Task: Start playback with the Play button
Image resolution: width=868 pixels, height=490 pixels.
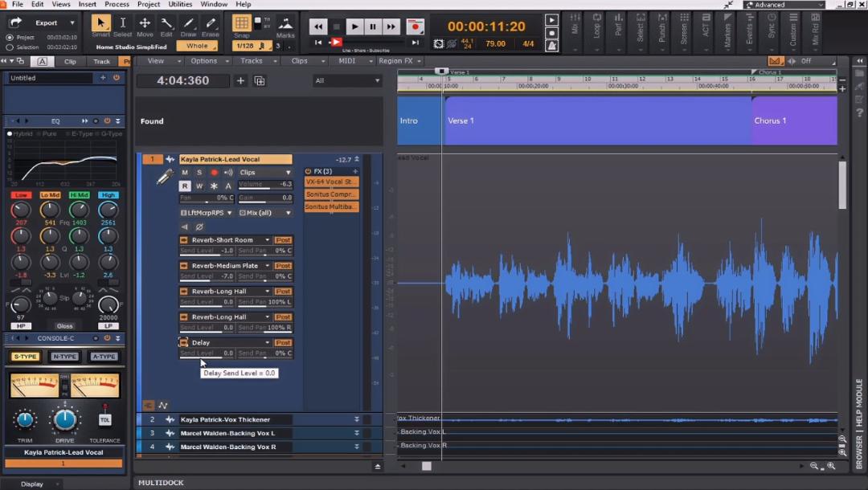Action: (355, 26)
